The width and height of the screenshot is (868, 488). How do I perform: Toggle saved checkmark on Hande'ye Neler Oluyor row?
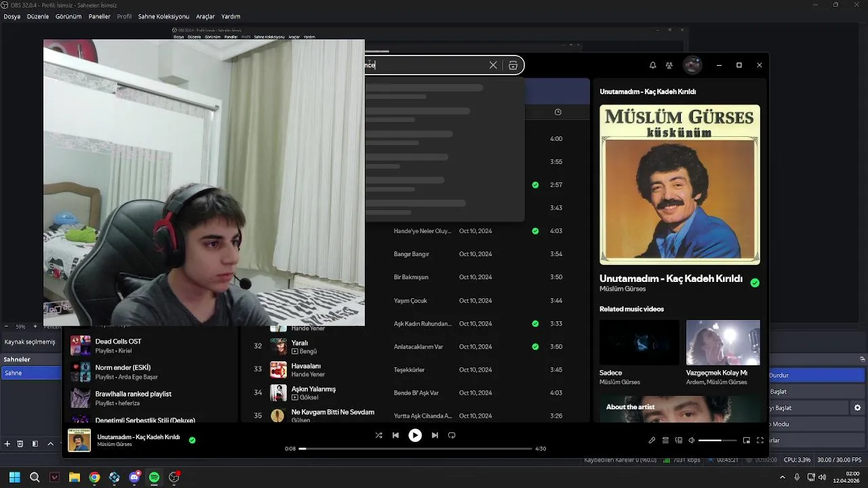pos(536,230)
